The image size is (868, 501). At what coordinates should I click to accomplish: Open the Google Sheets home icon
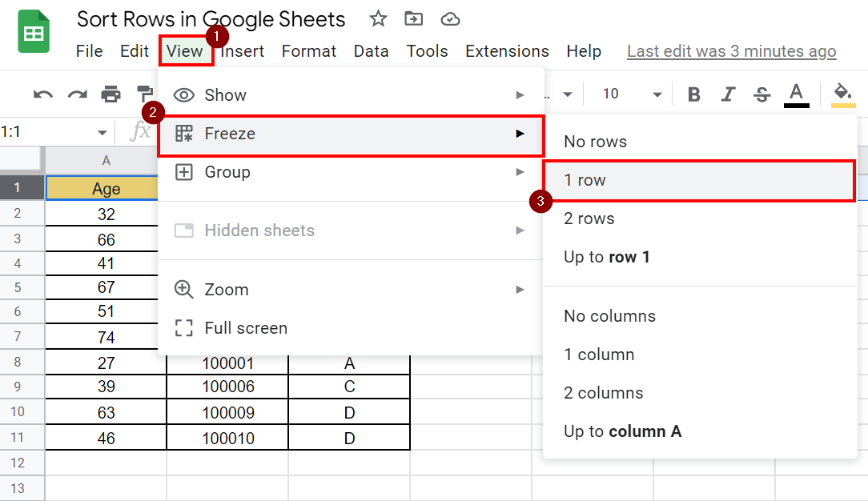pyautogui.click(x=33, y=32)
